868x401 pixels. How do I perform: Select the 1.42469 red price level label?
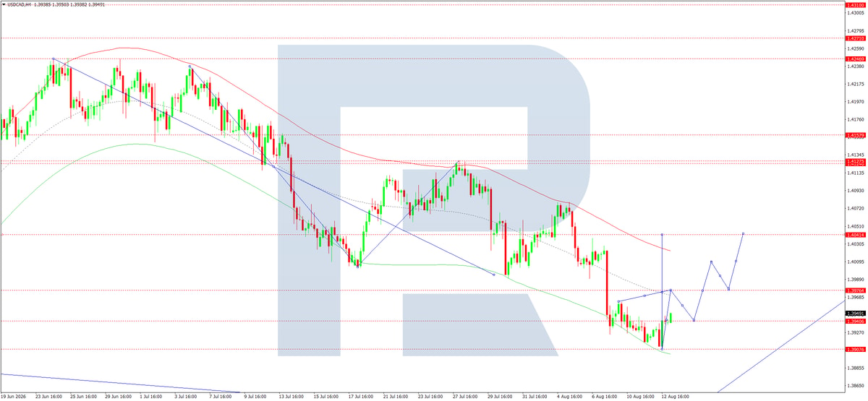tap(856, 59)
